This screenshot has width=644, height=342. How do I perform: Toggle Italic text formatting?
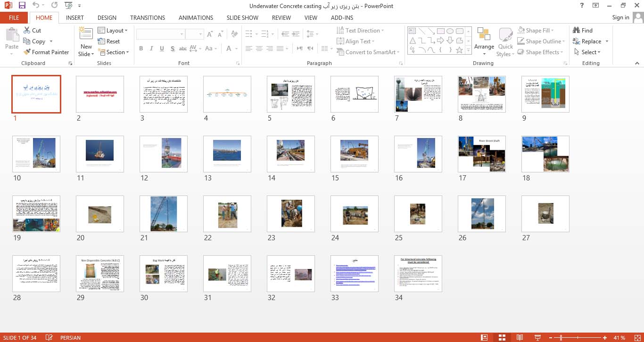pyautogui.click(x=151, y=49)
